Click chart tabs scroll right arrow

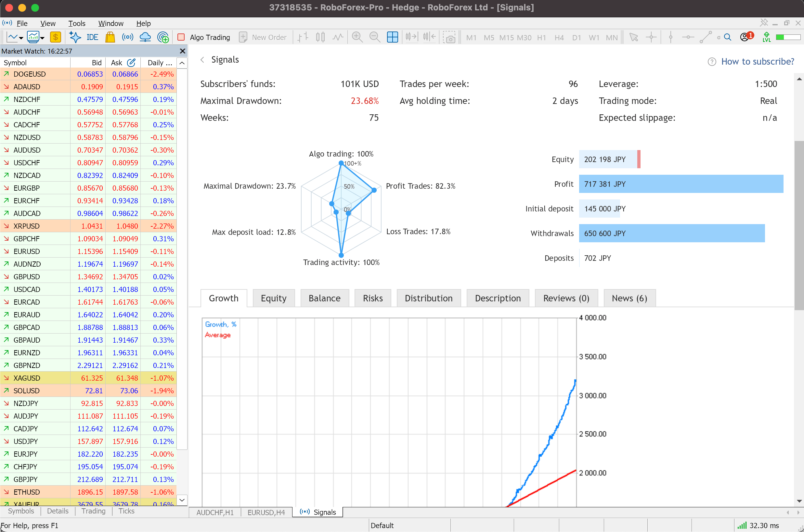coord(798,512)
